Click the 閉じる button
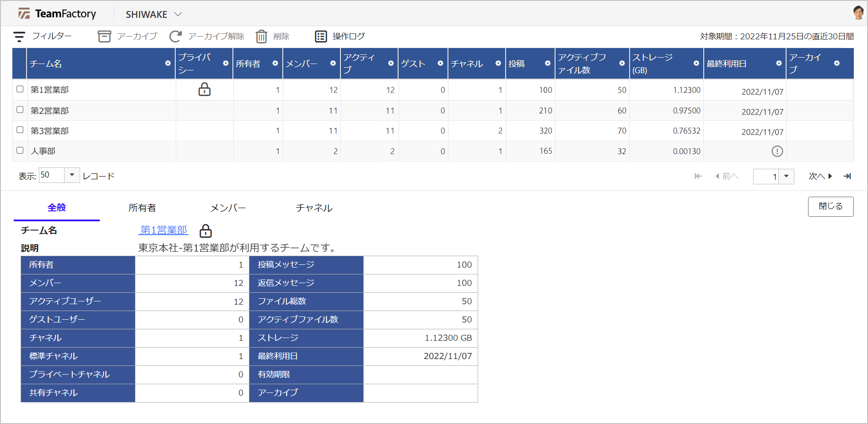Image resolution: width=868 pixels, height=424 pixels. 830,207
